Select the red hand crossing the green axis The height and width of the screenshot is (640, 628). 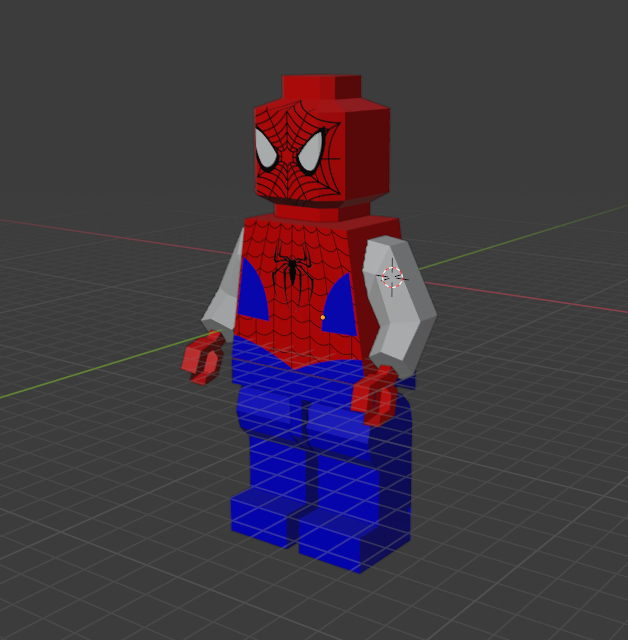point(203,358)
